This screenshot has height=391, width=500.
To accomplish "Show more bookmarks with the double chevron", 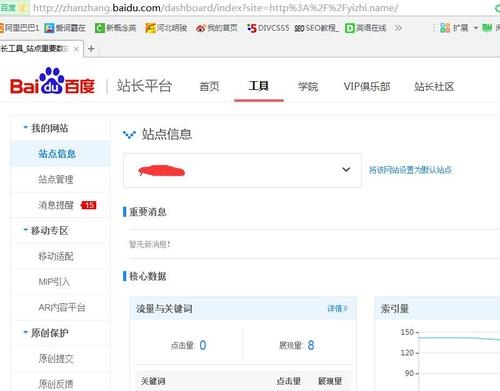I will click(398, 28).
